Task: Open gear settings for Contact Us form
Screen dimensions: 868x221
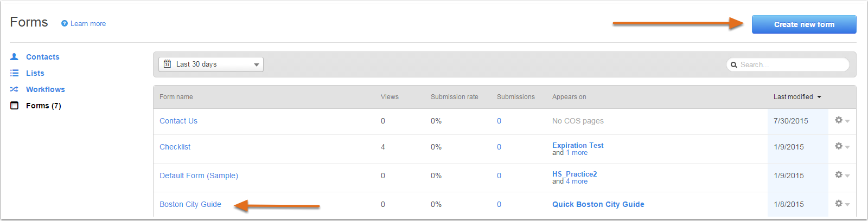Action: (x=842, y=120)
